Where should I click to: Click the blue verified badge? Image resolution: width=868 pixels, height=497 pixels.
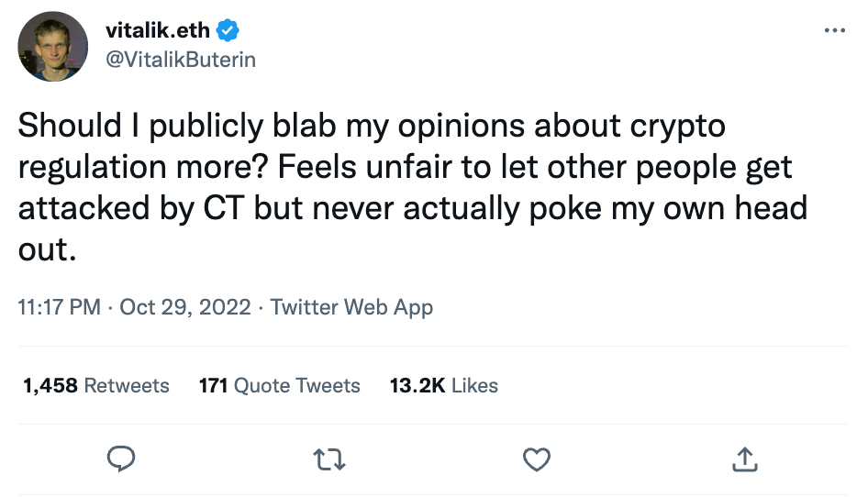(229, 31)
